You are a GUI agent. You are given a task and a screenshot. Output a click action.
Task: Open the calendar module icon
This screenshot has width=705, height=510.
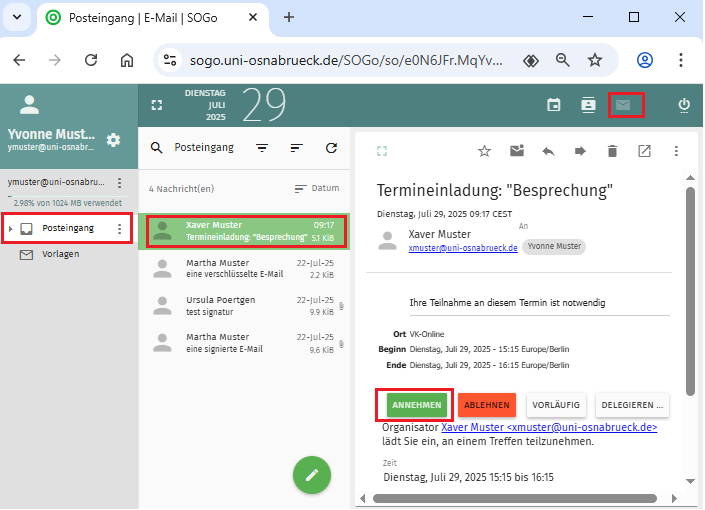pos(554,105)
